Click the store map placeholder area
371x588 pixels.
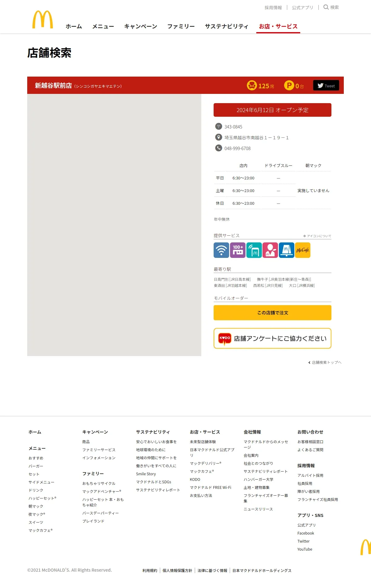tap(114, 225)
